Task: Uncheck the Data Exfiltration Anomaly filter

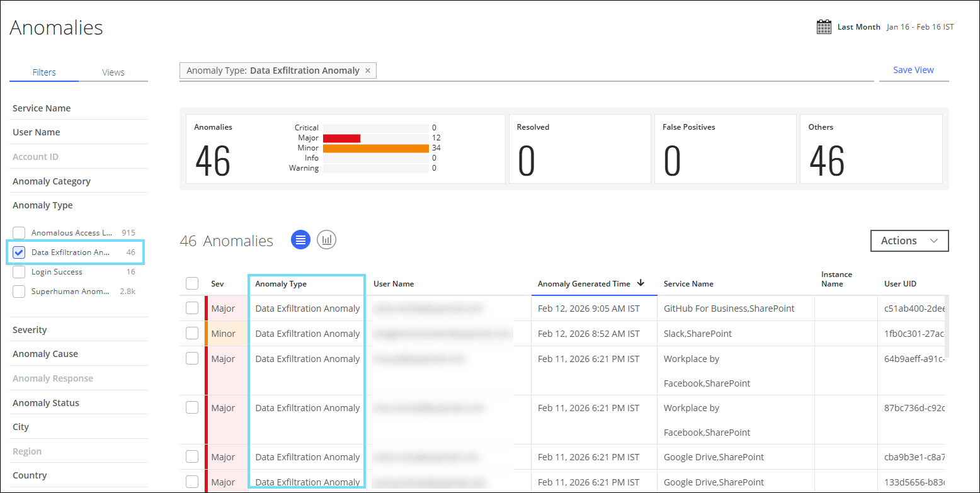Action: [x=20, y=252]
